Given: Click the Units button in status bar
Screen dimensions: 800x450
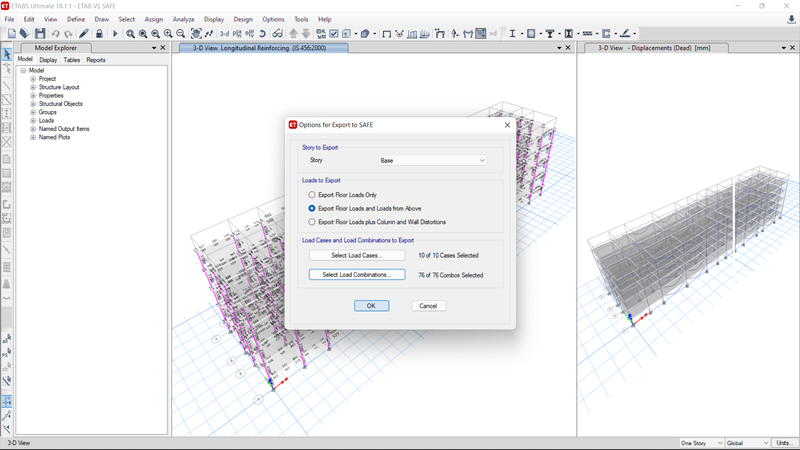Looking at the screenshot, I should click(784, 443).
